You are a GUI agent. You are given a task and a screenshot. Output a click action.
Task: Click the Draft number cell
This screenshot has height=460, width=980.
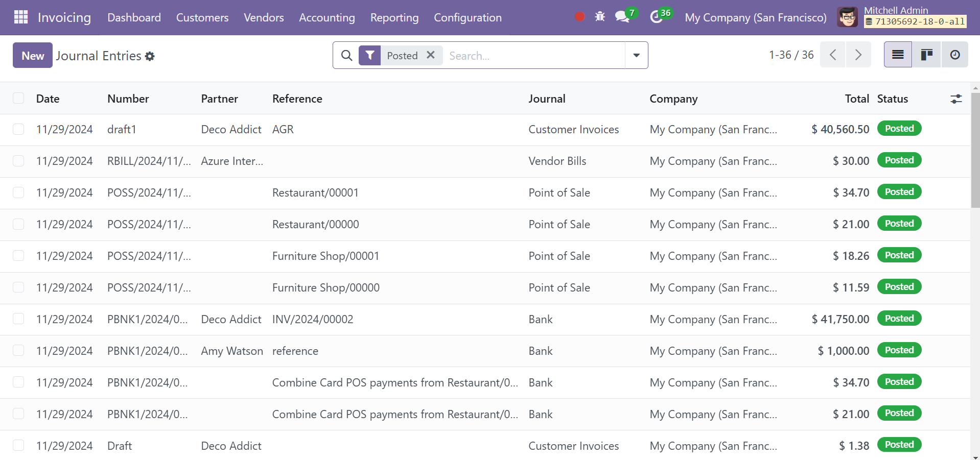click(120, 446)
